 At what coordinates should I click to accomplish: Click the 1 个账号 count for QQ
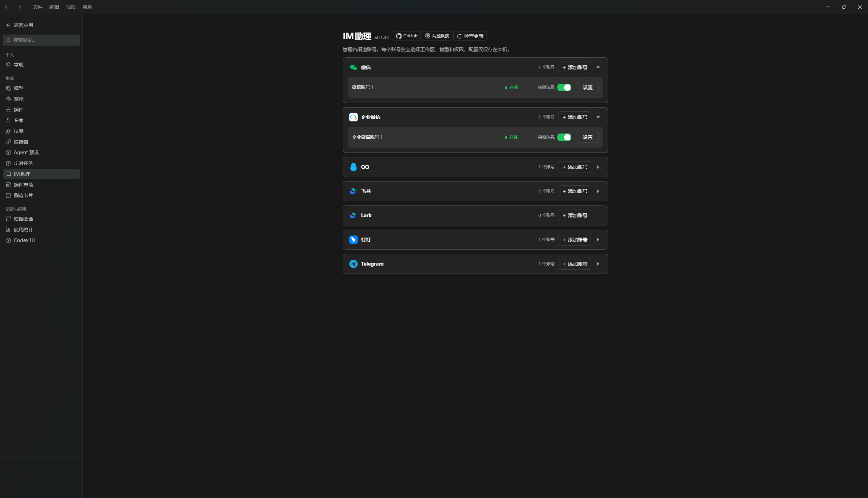(546, 167)
